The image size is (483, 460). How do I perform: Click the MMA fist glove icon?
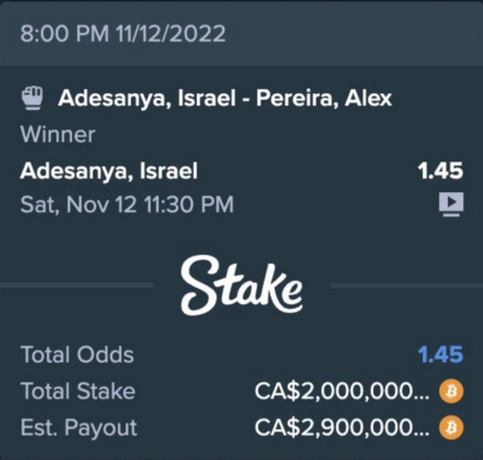click(32, 98)
